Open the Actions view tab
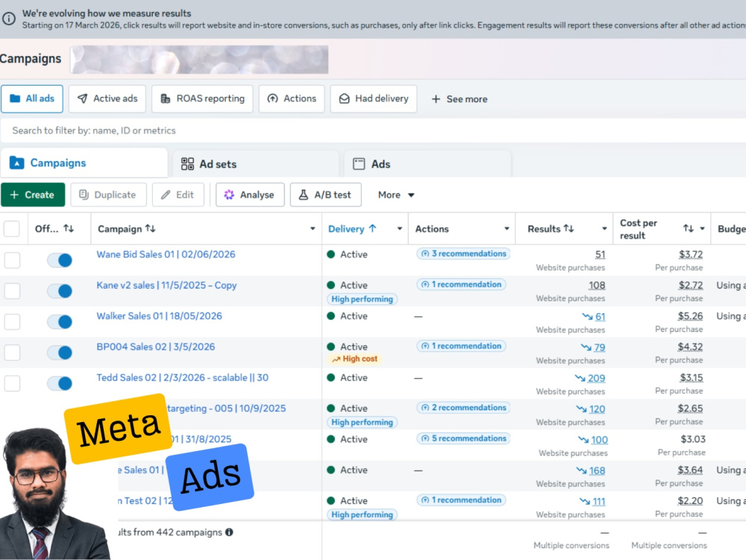The width and height of the screenshot is (746, 560). [x=292, y=99]
